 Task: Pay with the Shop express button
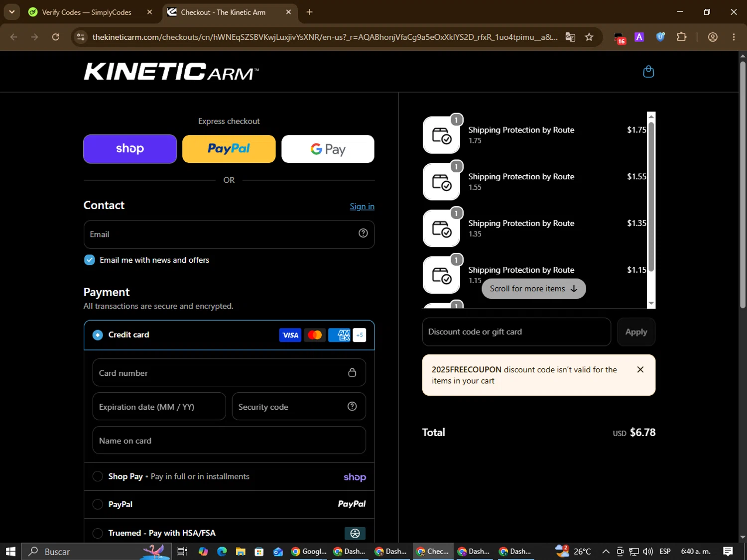130,149
